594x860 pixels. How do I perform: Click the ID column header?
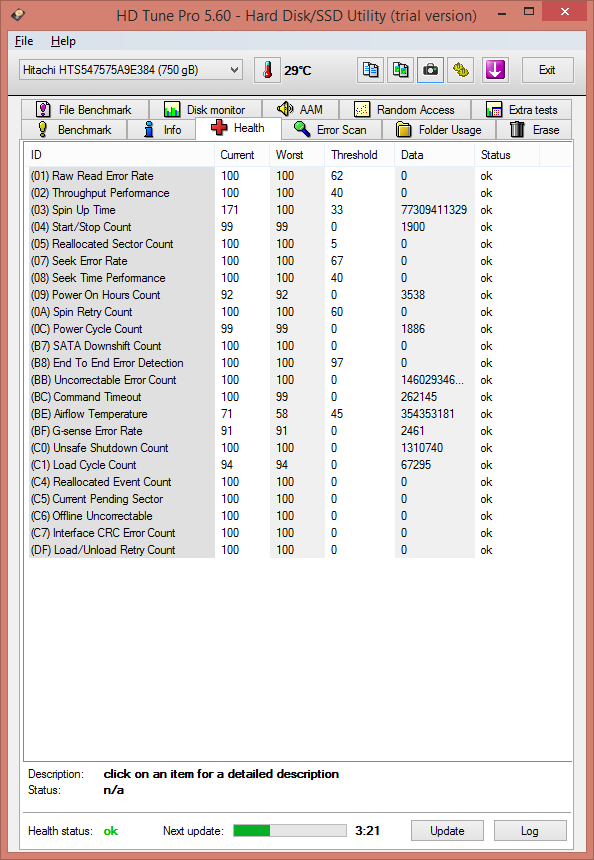pyautogui.click(x=120, y=155)
